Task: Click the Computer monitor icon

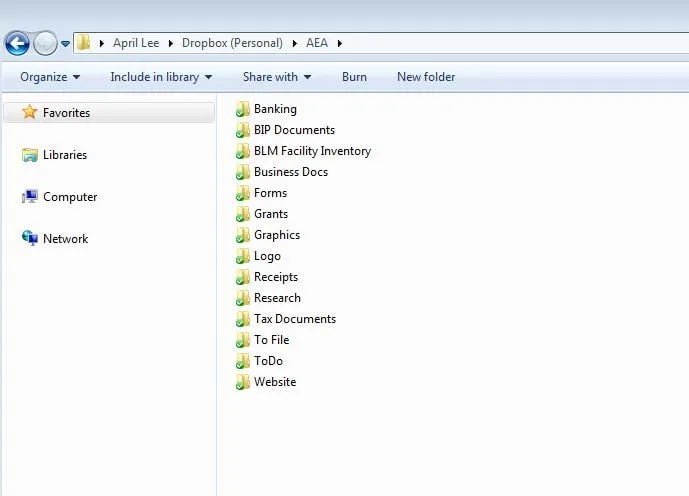Action: click(30, 196)
